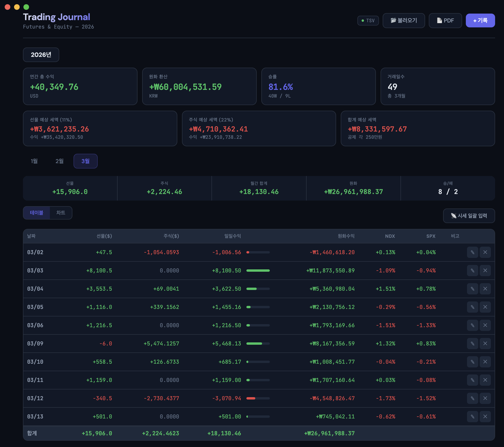Select the 3월 month tab

(85, 161)
